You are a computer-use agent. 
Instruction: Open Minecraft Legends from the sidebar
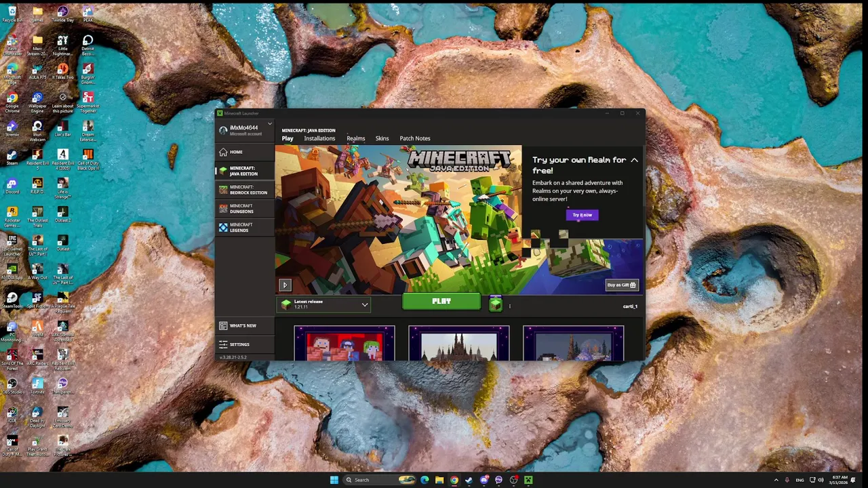244,228
